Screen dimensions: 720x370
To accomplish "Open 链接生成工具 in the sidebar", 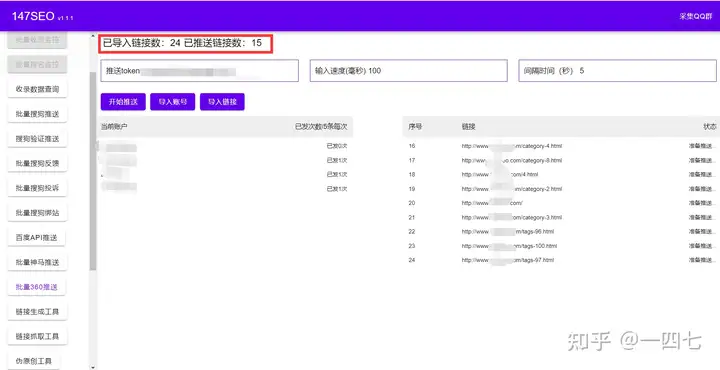I will coord(37,312).
